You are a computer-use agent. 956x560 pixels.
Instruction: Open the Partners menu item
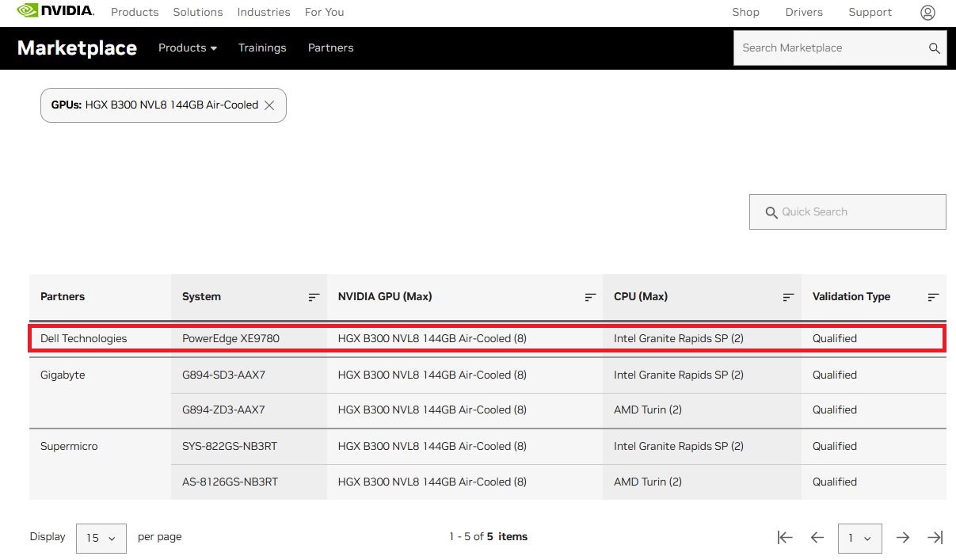click(330, 48)
